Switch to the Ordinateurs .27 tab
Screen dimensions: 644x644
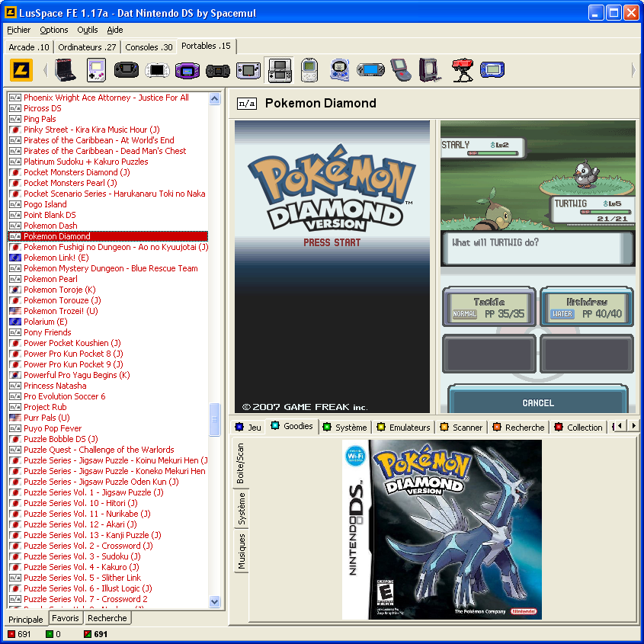pos(87,47)
